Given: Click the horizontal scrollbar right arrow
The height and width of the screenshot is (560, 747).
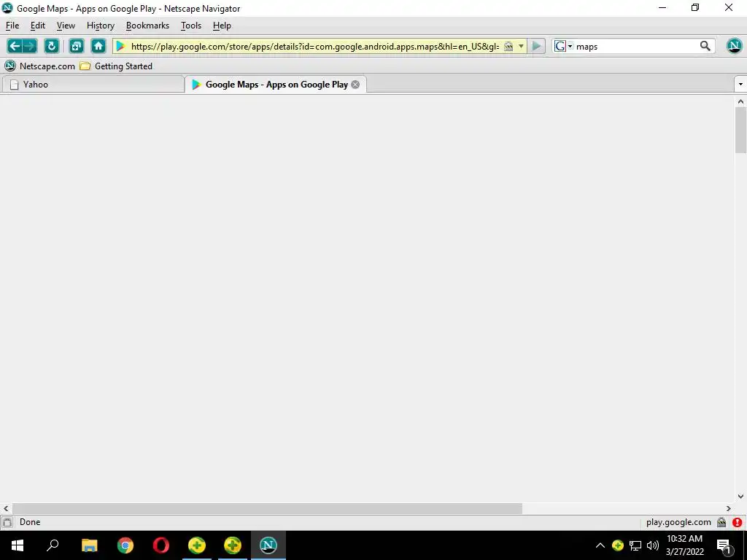Looking at the screenshot, I should click(729, 508).
